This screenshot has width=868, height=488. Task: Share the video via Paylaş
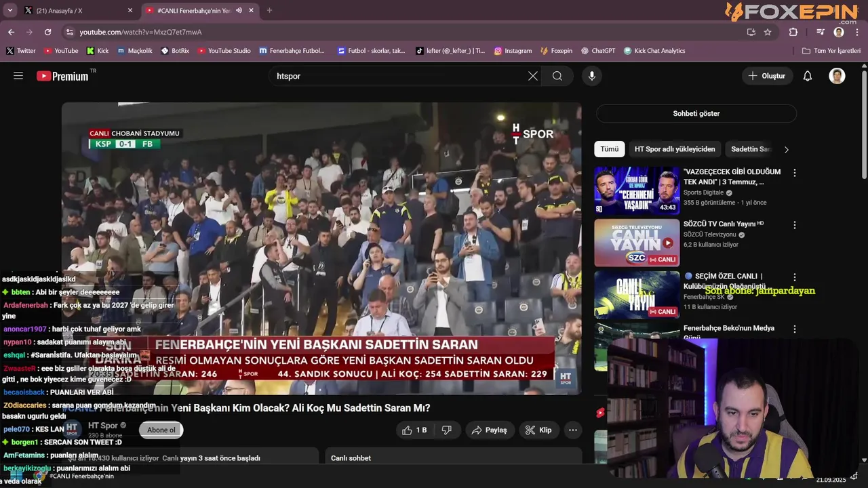(x=490, y=430)
